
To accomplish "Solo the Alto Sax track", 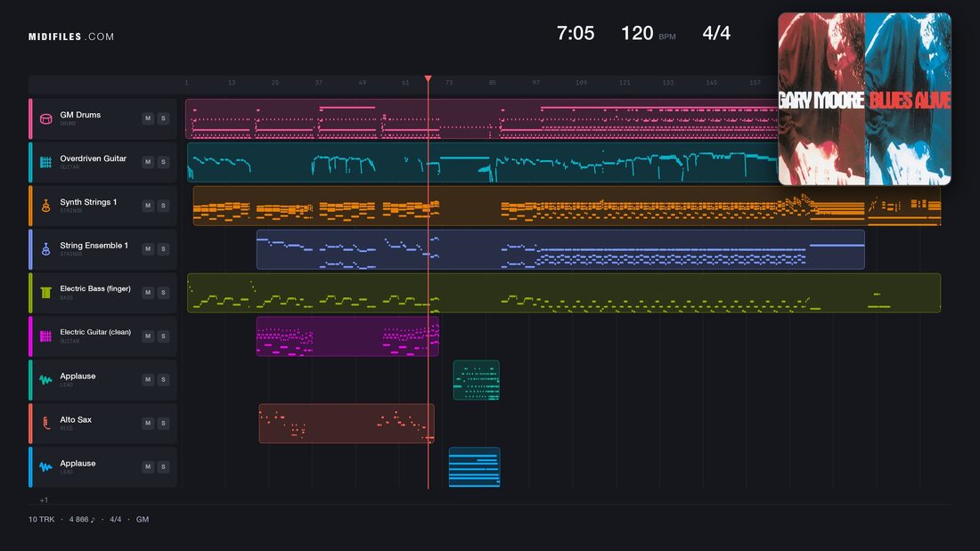I will tap(163, 423).
